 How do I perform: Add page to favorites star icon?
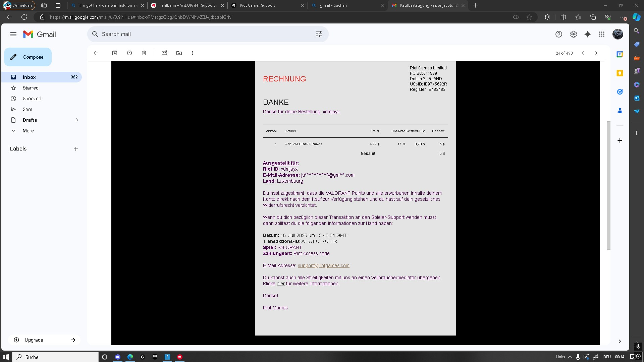point(529,17)
